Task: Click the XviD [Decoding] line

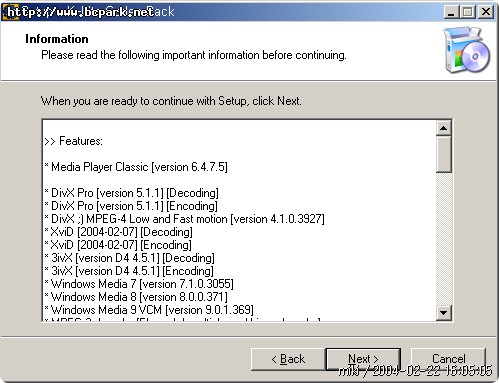Action: (x=118, y=232)
